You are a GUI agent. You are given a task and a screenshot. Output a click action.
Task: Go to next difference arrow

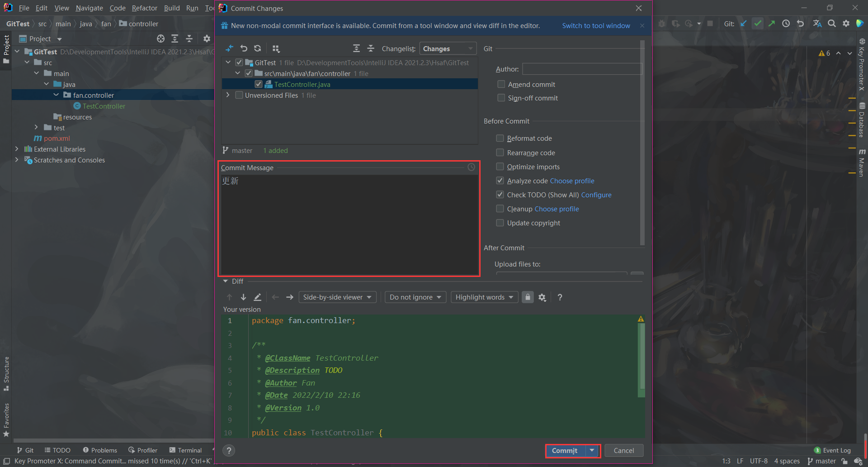pyautogui.click(x=243, y=297)
